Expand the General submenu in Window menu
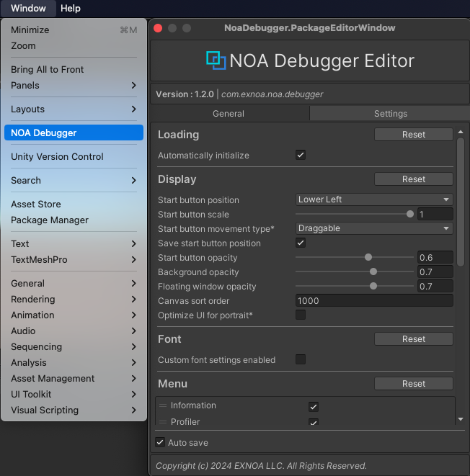 tap(74, 283)
